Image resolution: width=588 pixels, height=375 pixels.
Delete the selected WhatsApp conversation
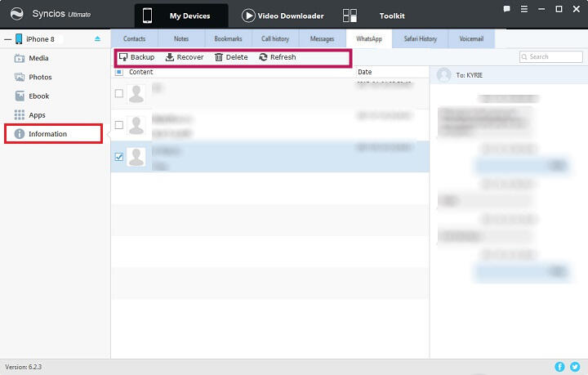(x=231, y=57)
